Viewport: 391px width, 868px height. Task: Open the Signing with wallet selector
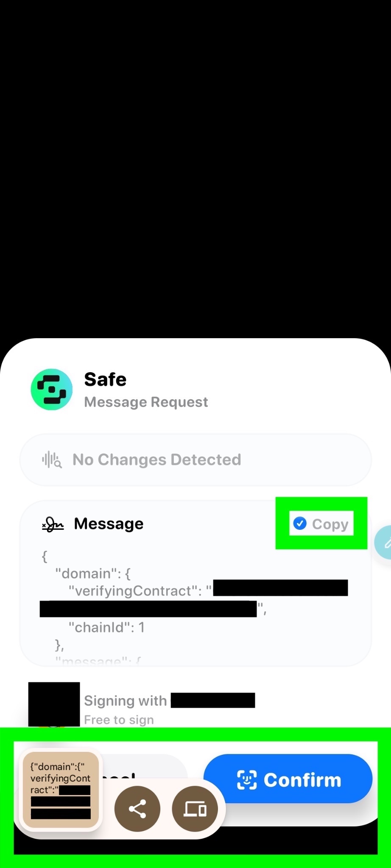click(x=170, y=701)
